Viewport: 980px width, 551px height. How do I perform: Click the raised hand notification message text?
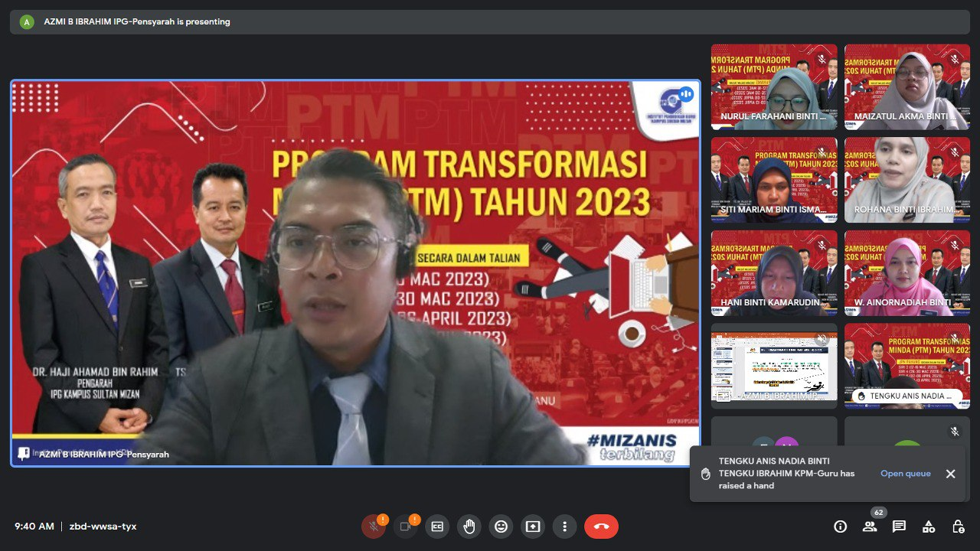pyautogui.click(x=786, y=473)
